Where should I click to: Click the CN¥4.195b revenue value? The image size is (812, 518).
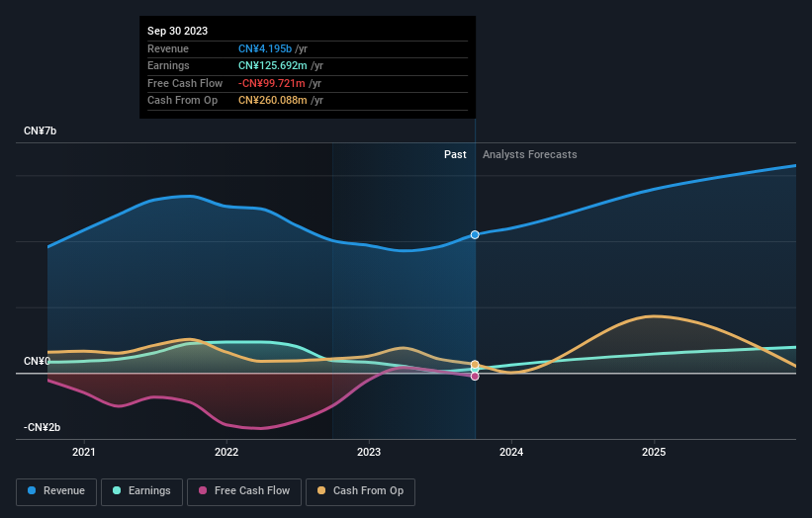tap(265, 48)
